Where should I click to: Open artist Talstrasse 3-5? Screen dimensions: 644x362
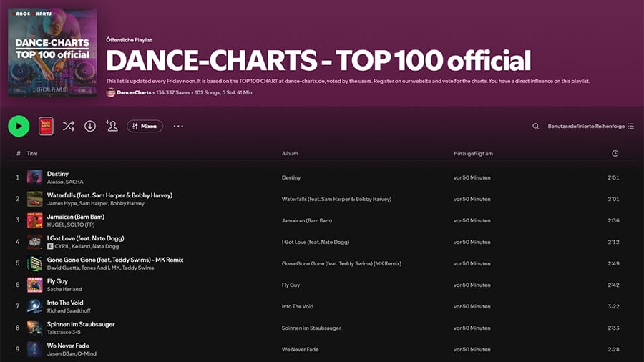64,332
